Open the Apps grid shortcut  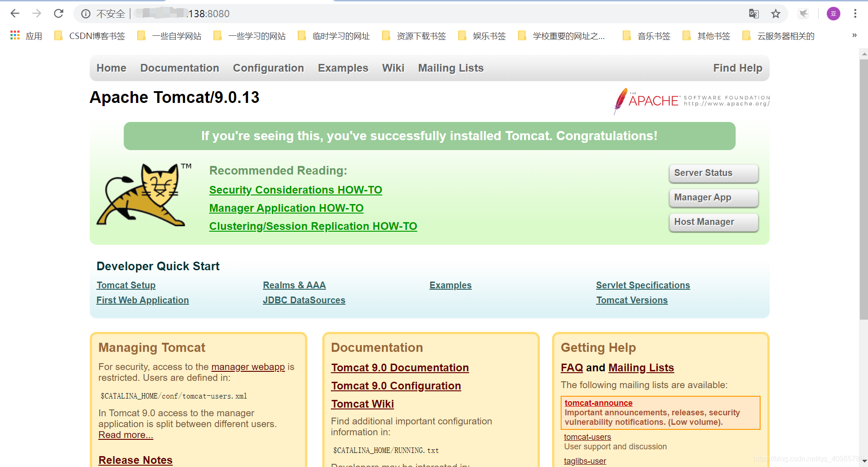[26, 36]
